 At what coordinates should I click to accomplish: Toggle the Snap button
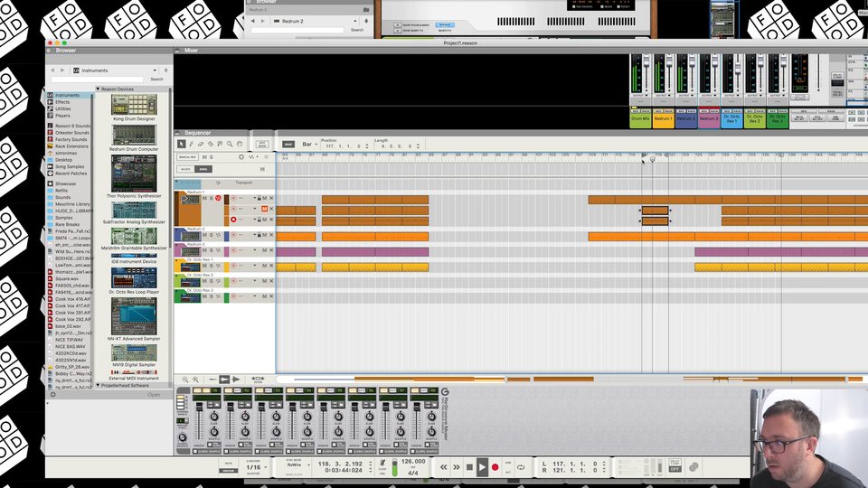(x=288, y=145)
